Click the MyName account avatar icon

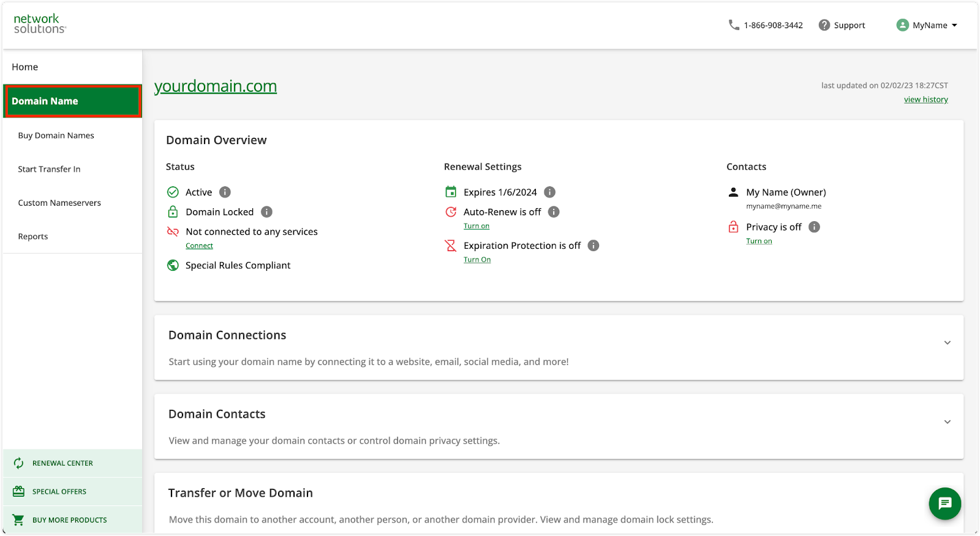click(x=902, y=25)
